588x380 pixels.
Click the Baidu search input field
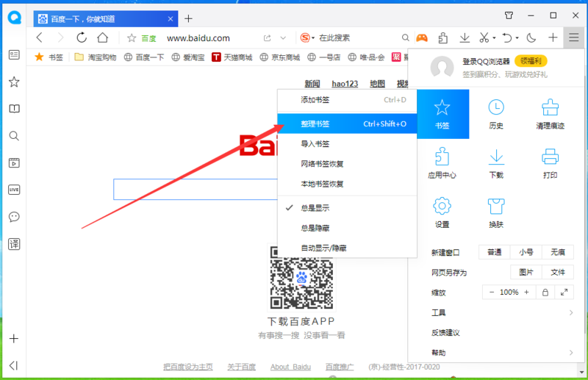[x=196, y=190]
